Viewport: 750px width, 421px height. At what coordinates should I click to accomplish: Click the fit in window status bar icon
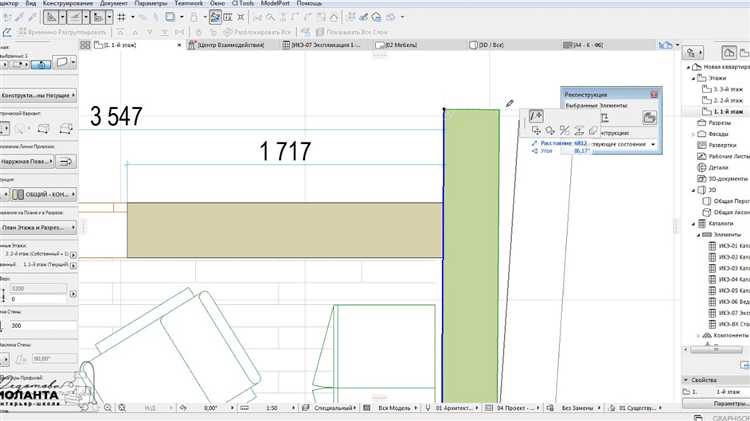click(122, 408)
